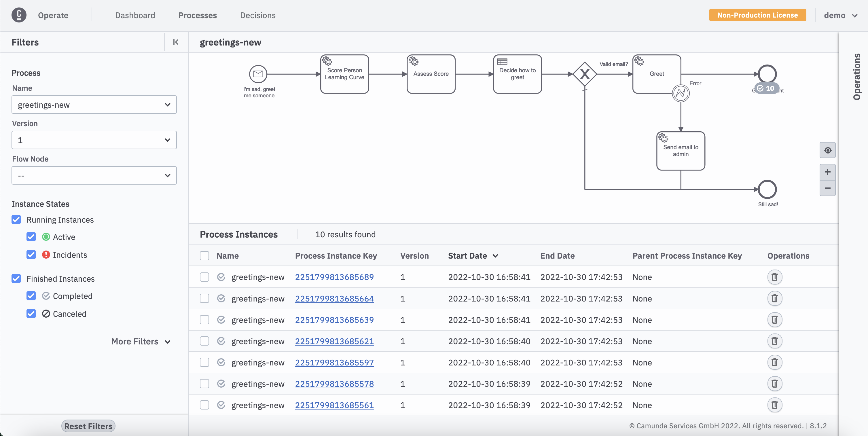Viewport: 868px width, 436px height.
Task: Check the row for instance 2251799813685689
Action: [x=204, y=277]
